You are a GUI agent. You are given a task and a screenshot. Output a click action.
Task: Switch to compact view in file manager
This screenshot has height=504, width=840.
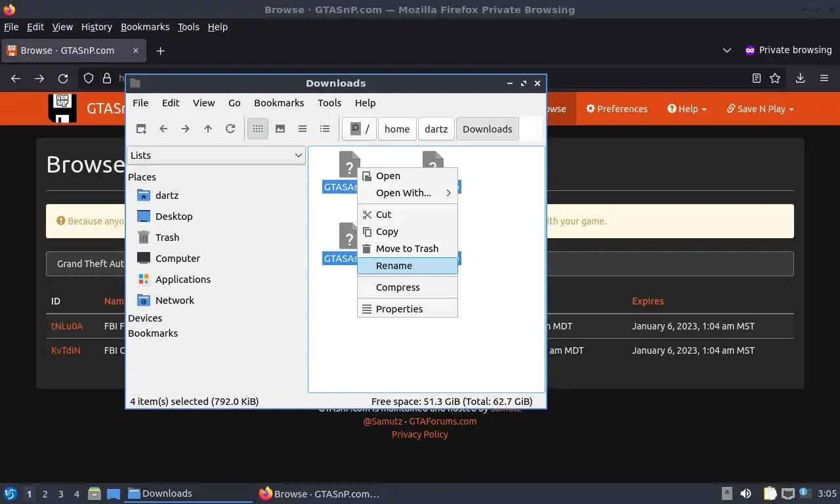point(303,129)
